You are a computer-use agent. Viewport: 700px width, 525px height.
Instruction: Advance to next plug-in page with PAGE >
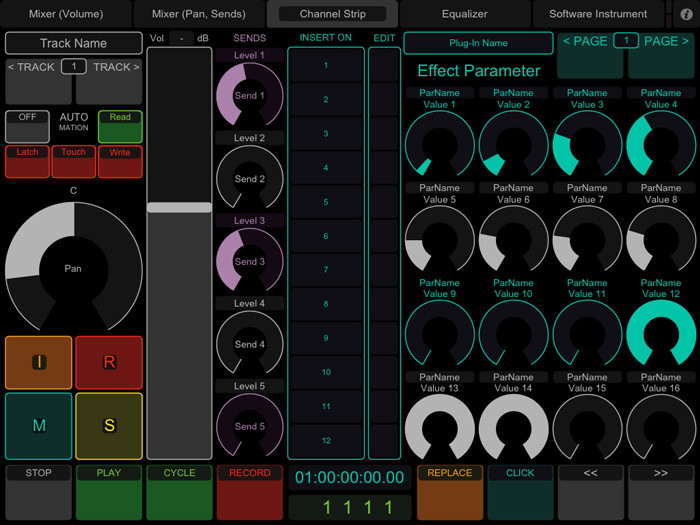click(661, 55)
